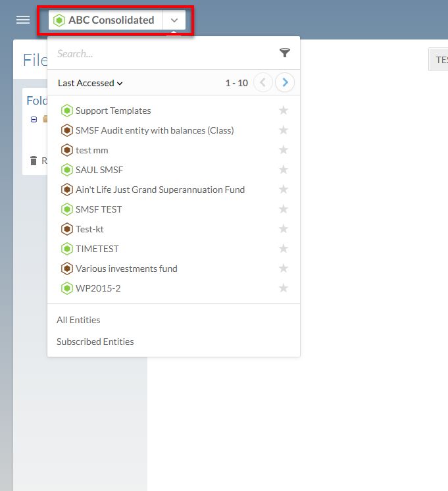Star Ain't Life Just Grand Superannuation Fund
The image size is (448, 491).
[284, 189]
